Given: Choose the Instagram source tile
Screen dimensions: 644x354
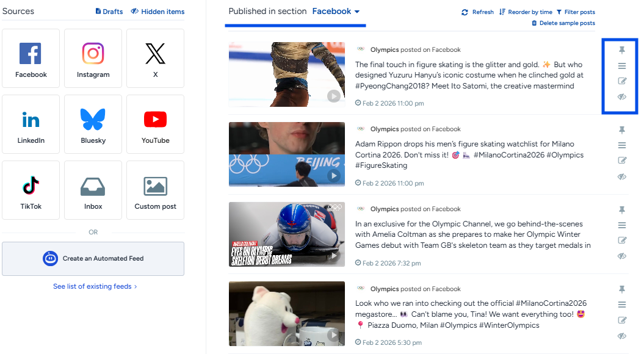Looking at the screenshot, I should pyautogui.click(x=93, y=59).
